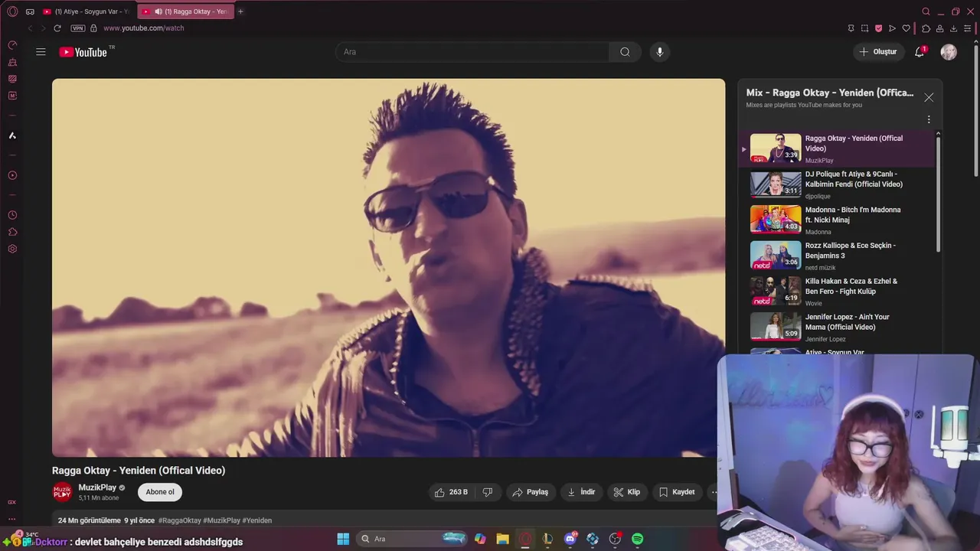This screenshot has width=980, height=551.
Task: Open File Explorer from taskbar
Action: tap(502, 539)
